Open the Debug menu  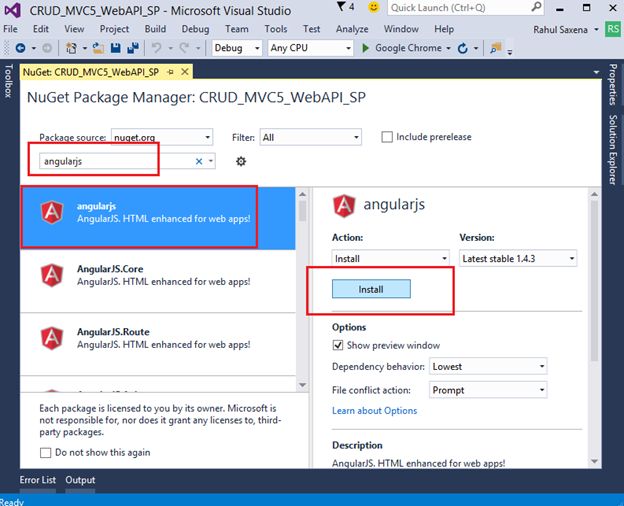(195, 29)
